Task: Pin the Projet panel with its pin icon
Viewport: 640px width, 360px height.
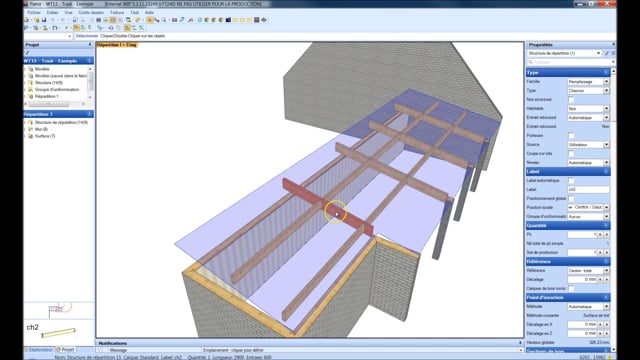Action: [x=90, y=44]
